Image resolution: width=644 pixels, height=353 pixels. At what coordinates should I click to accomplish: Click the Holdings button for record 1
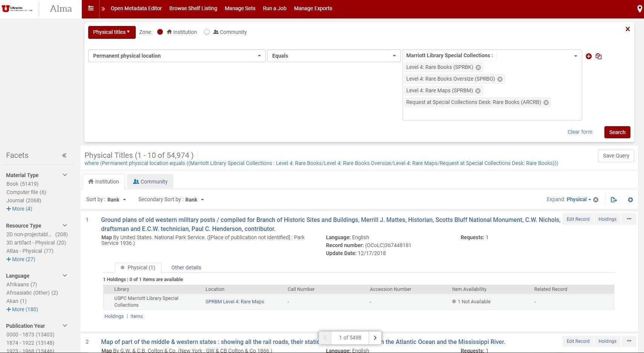pyautogui.click(x=607, y=219)
